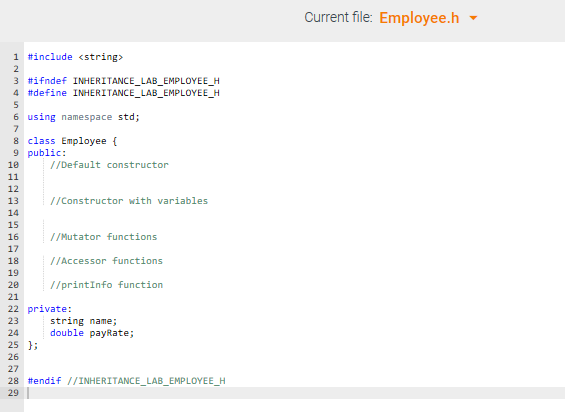Click the 'using namespace std;' line

coord(84,117)
